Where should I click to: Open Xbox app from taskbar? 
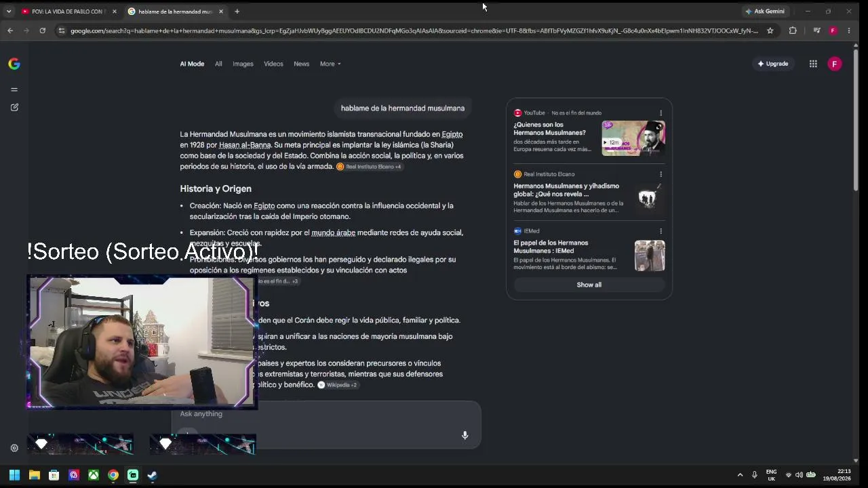[x=94, y=475]
